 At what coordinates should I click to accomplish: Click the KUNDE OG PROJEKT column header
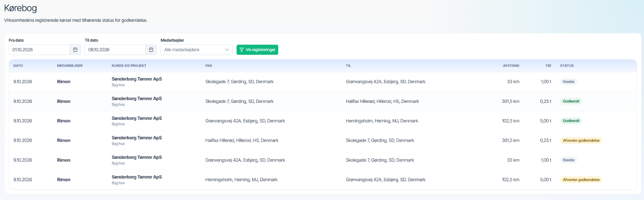(x=128, y=66)
